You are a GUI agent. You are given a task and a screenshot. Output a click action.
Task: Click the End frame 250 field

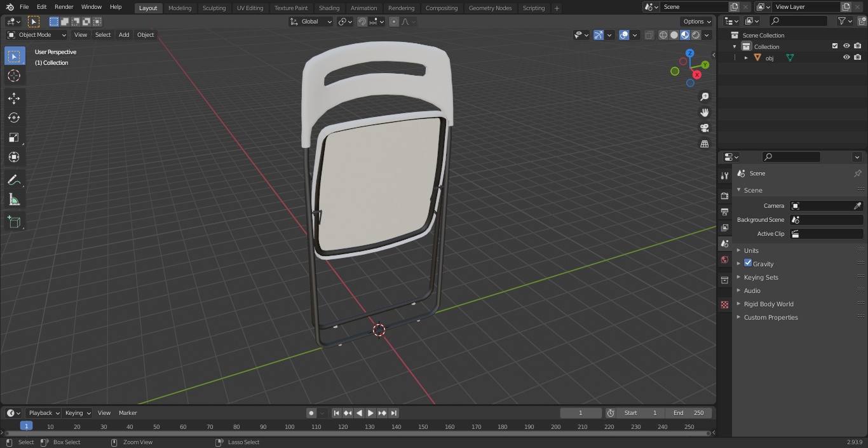pyautogui.click(x=689, y=413)
